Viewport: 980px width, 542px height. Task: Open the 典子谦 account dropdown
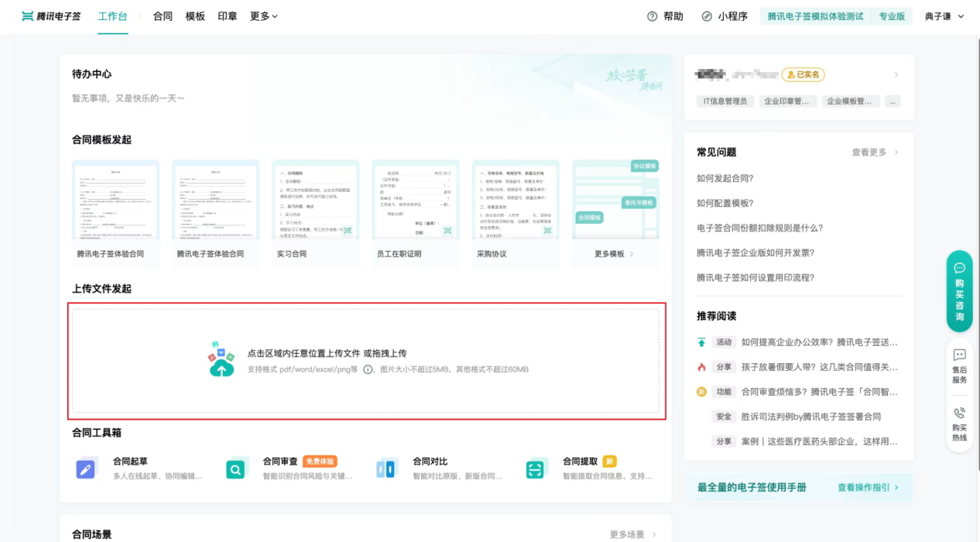(945, 16)
